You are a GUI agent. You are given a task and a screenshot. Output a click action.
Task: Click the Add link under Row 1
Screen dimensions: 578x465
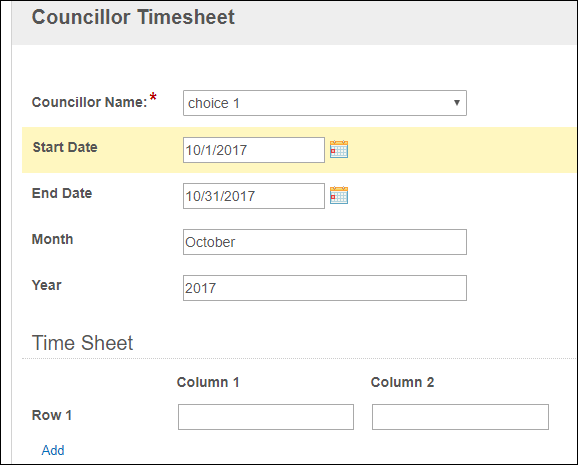point(53,450)
